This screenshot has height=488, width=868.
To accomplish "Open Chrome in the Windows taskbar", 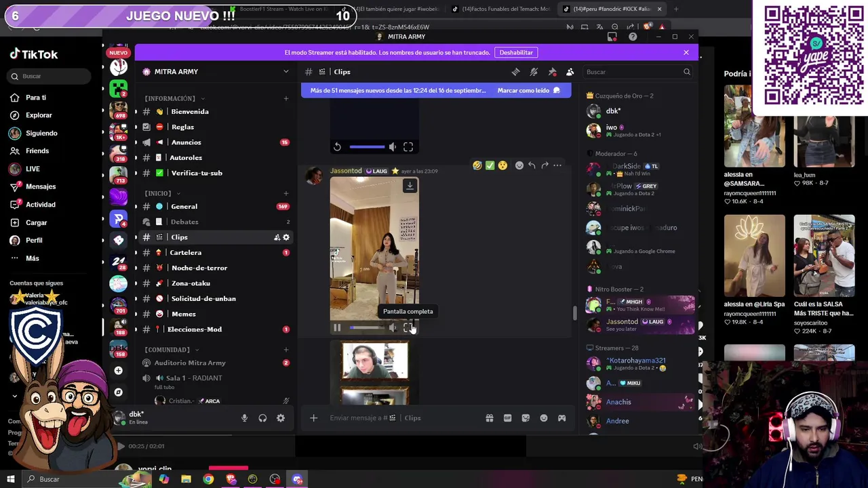I will coord(208,479).
